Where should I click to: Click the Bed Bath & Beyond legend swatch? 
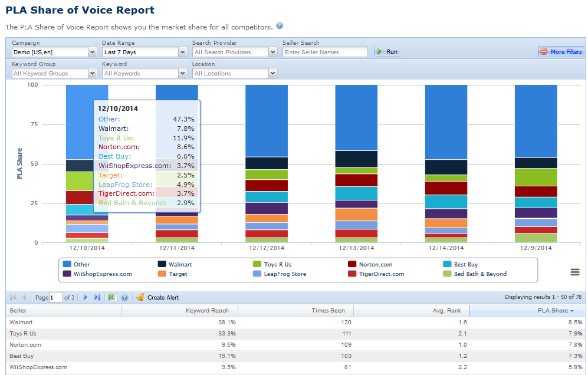point(447,274)
